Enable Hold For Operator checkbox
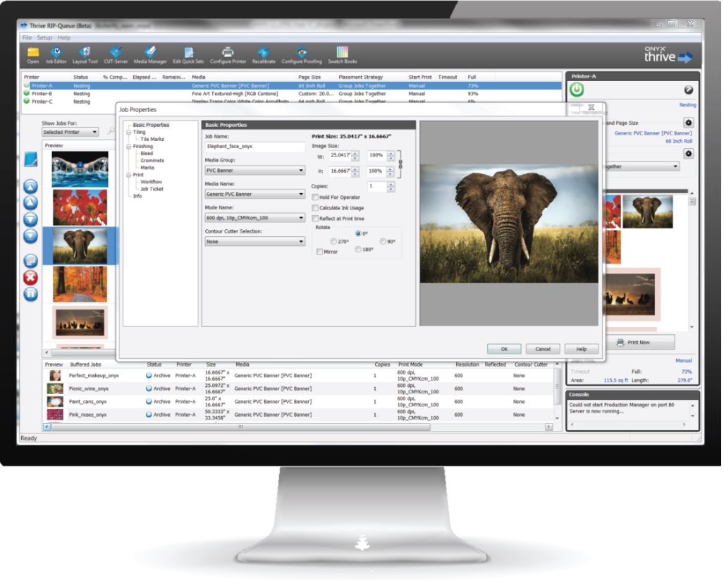 click(x=315, y=197)
